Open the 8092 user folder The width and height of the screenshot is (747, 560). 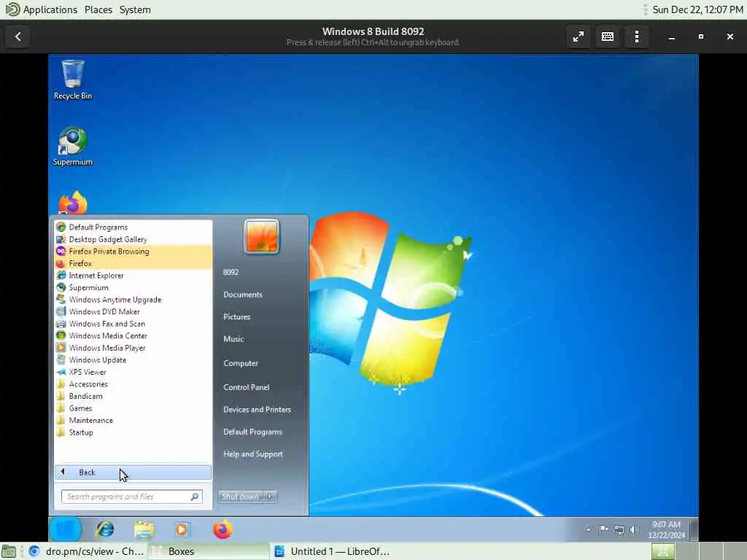231,273
